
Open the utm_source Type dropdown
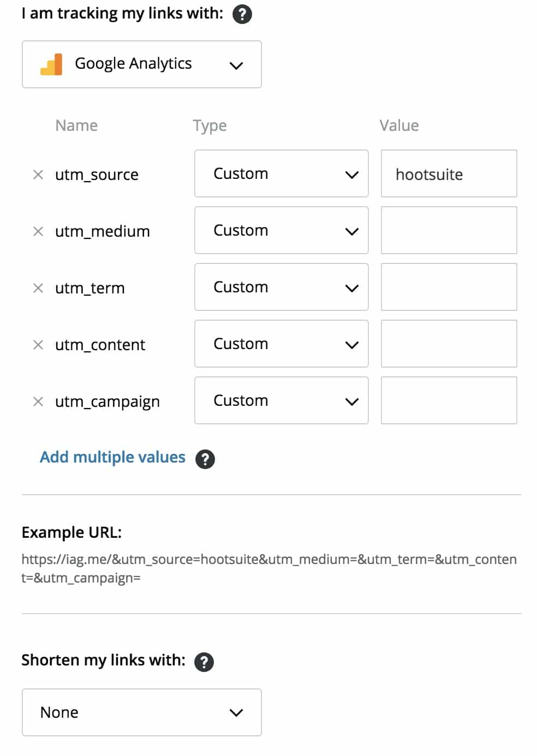[x=282, y=173]
